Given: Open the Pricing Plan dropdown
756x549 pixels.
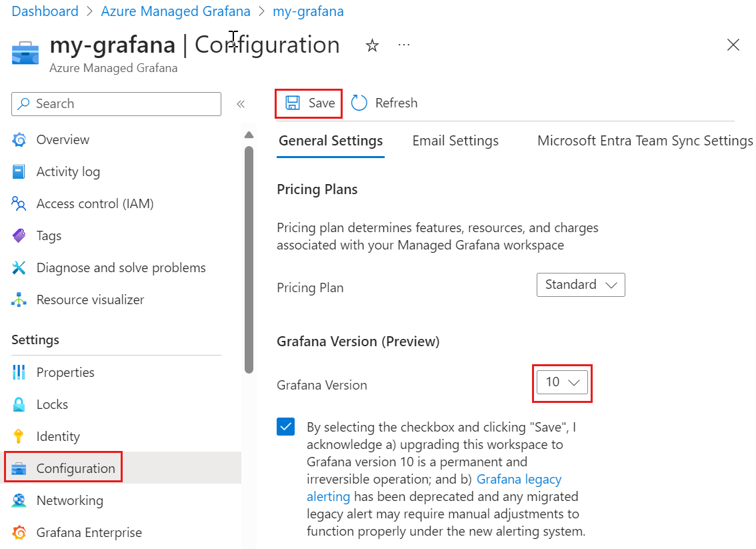Looking at the screenshot, I should pyautogui.click(x=581, y=285).
